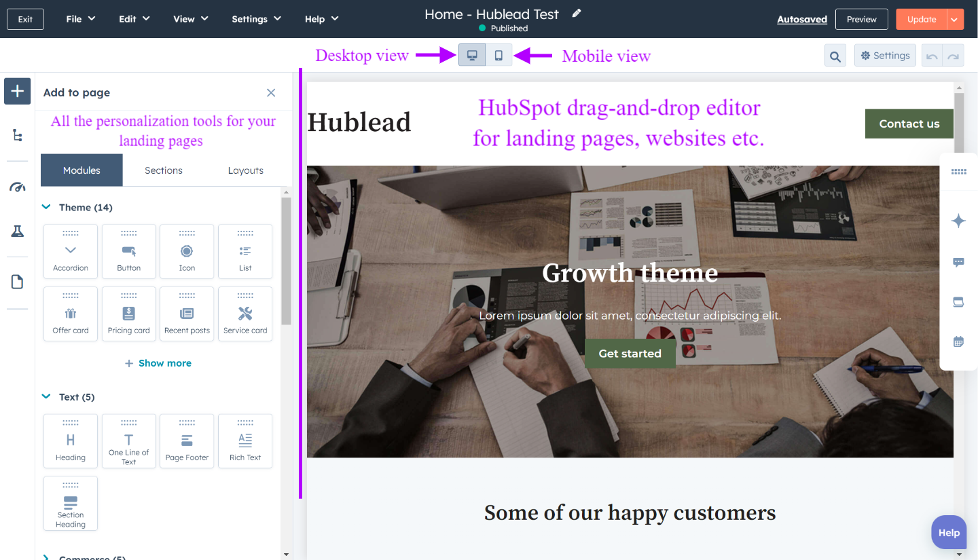The image size is (978, 560).
Task: Click the calendar icon on right rail
Action: [x=958, y=341]
